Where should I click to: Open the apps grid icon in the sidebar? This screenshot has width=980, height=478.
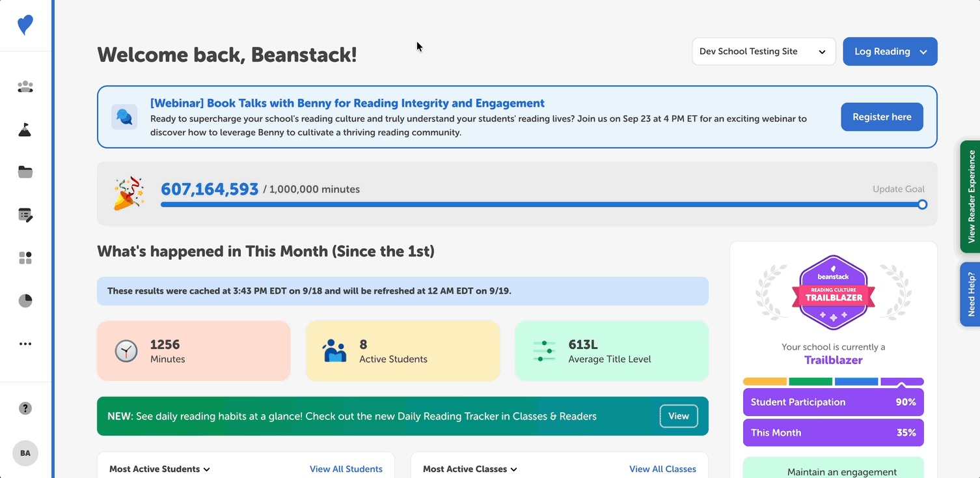click(x=25, y=258)
